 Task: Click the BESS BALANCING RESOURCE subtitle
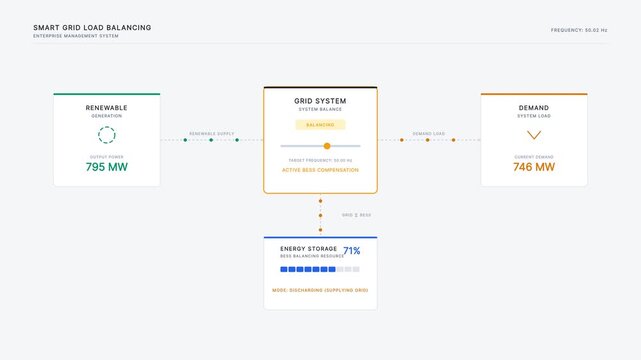[x=312, y=256]
